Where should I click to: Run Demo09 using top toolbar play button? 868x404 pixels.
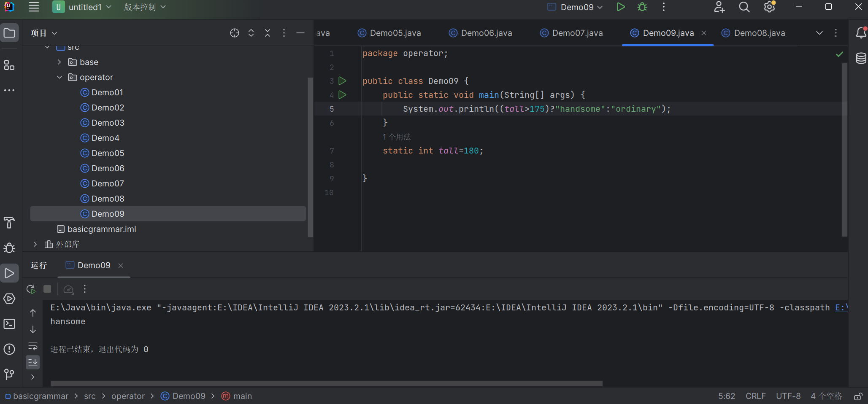[620, 7]
